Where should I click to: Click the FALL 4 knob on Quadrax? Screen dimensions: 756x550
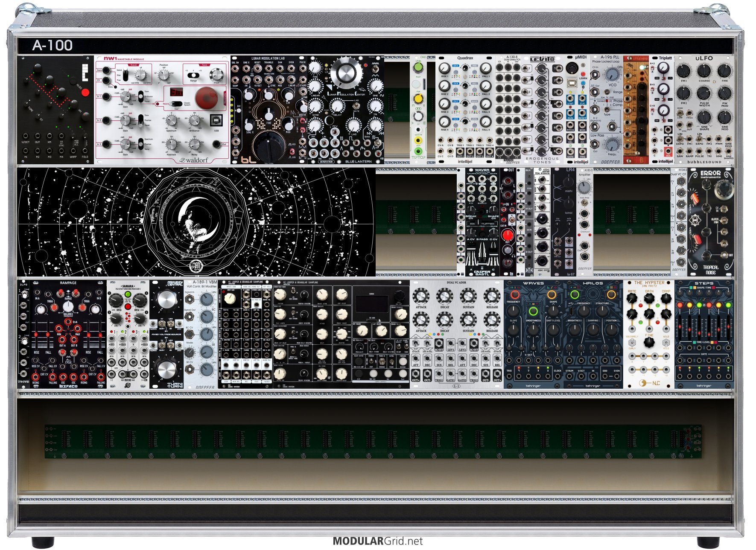[x=486, y=122]
